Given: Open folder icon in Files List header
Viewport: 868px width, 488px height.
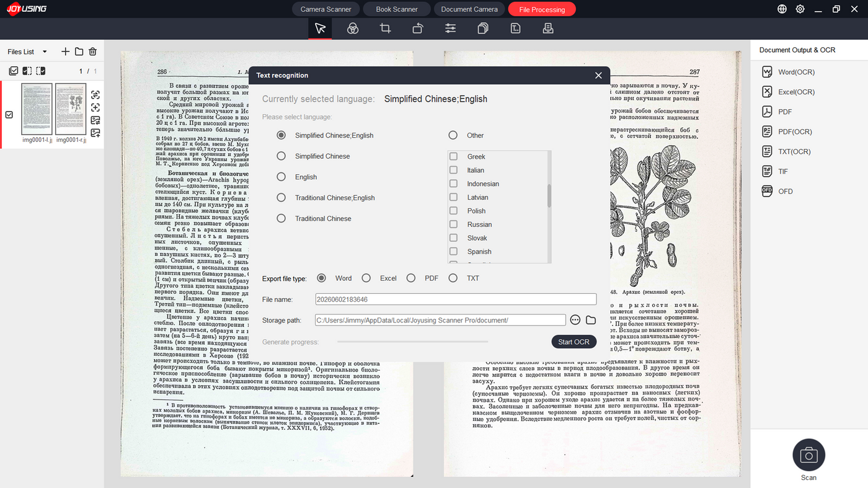Looking at the screenshot, I should pos(79,51).
